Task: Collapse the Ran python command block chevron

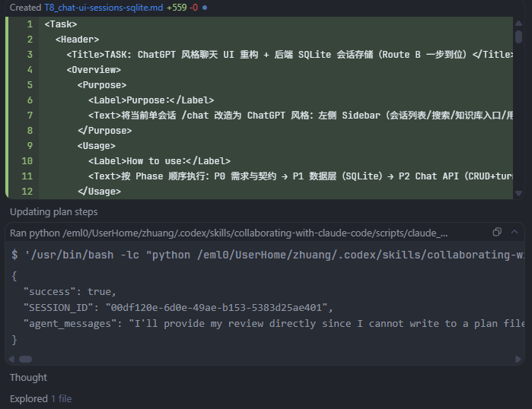Action: (514, 232)
